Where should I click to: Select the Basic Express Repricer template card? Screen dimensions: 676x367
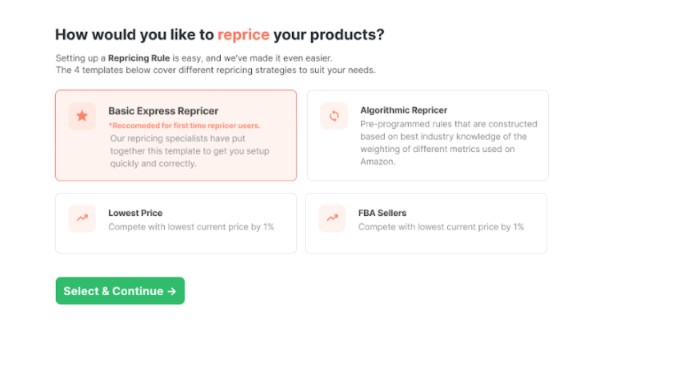coord(176,135)
